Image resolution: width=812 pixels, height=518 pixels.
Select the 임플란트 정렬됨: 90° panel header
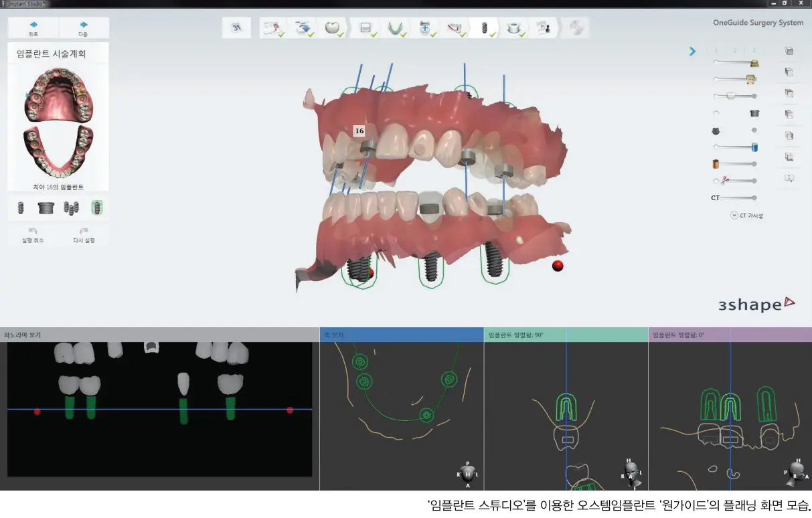(566, 335)
